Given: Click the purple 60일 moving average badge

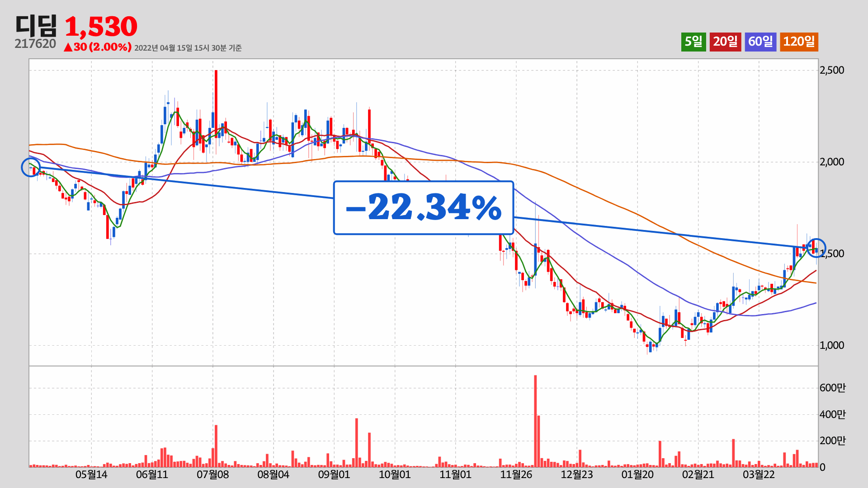Looking at the screenshot, I should click(x=760, y=42).
